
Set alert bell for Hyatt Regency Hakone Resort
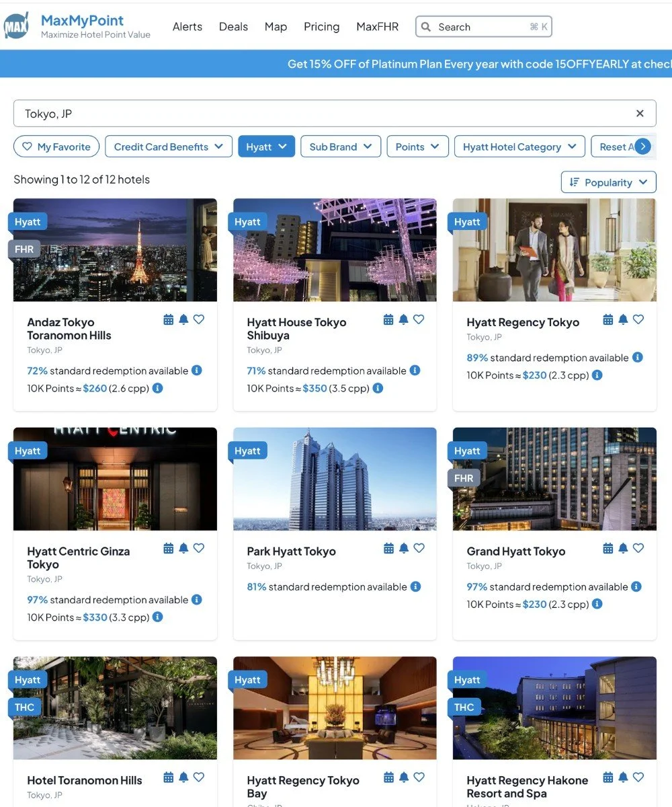623,777
